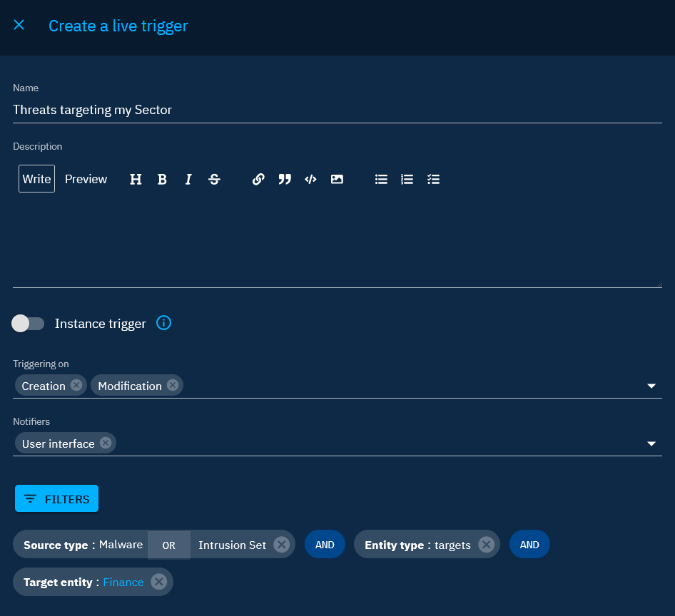675x616 pixels.
Task: Open the Notifiers dropdown list
Action: point(651,443)
